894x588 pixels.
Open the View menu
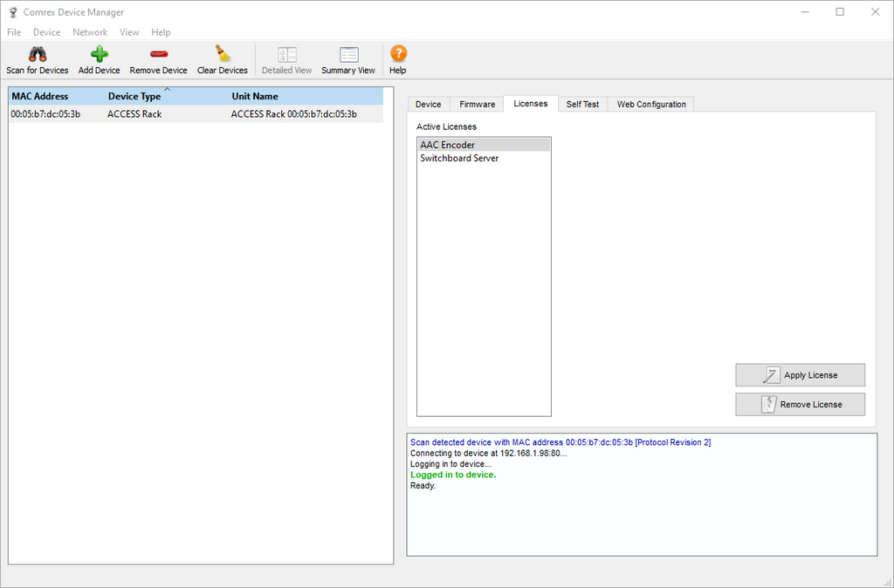click(129, 32)
